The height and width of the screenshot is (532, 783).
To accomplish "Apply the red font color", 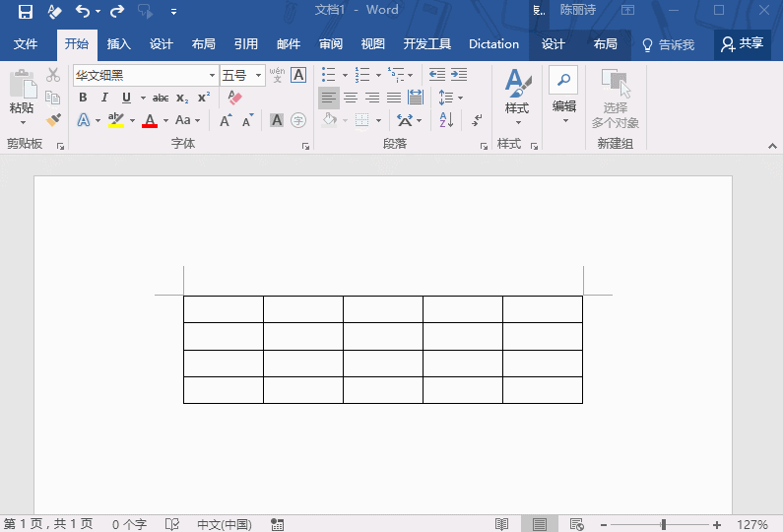I will coord(150,120).
